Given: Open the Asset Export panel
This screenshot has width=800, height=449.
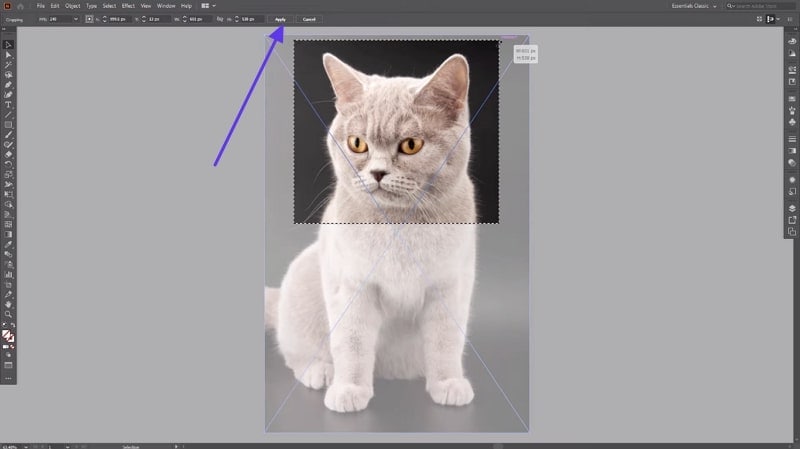Looking at the screenshot, I should tap(792, 220).
